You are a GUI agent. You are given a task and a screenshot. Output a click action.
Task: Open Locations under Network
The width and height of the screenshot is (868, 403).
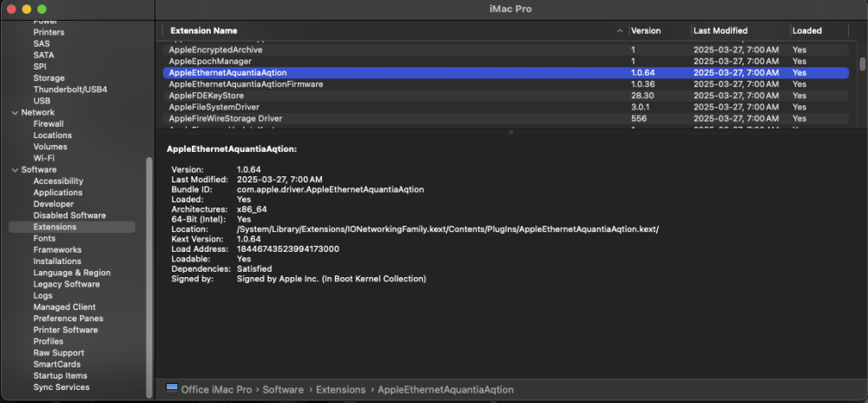[x=53, y=135]
